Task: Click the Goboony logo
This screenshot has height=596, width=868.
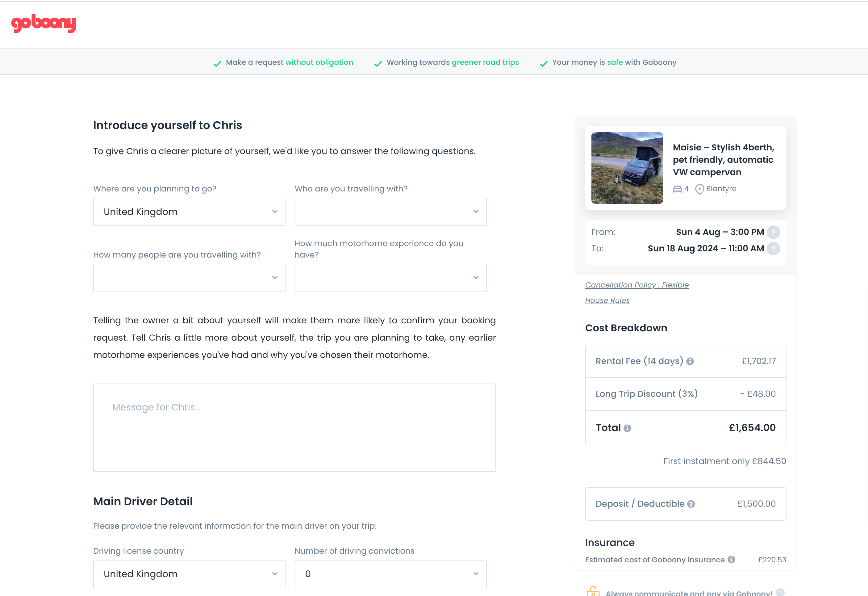Action: point(44,23)
